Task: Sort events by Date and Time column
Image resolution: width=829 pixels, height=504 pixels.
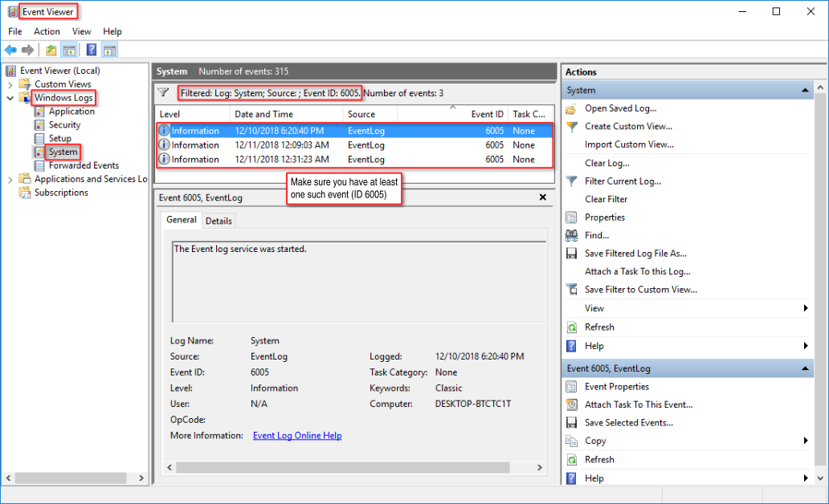Action: click(263, 114)
